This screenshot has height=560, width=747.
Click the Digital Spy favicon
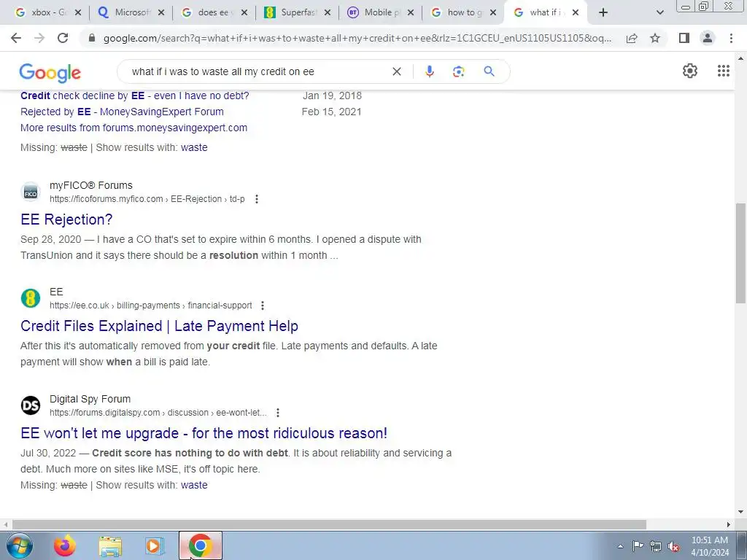pos(31,405)
